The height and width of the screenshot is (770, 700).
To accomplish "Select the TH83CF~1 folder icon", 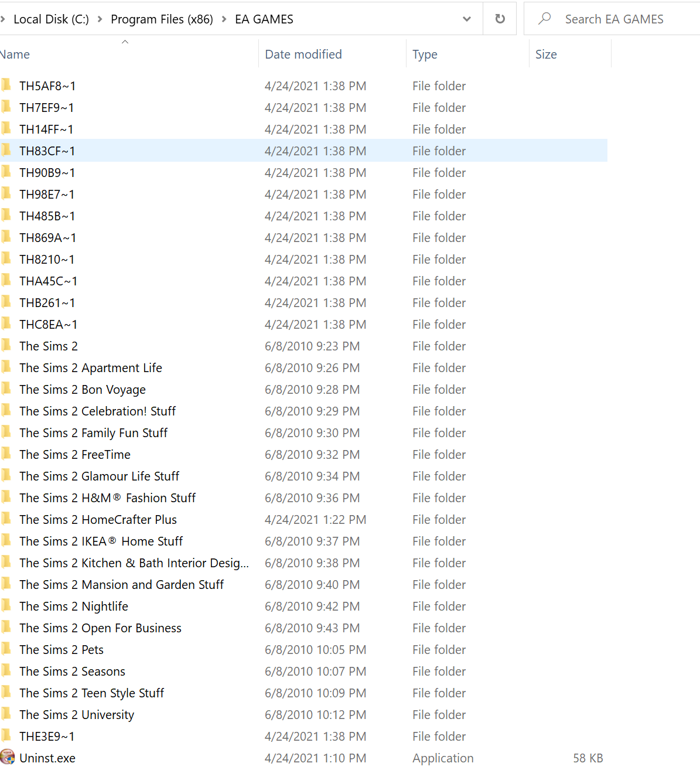I will click(6, 150).
